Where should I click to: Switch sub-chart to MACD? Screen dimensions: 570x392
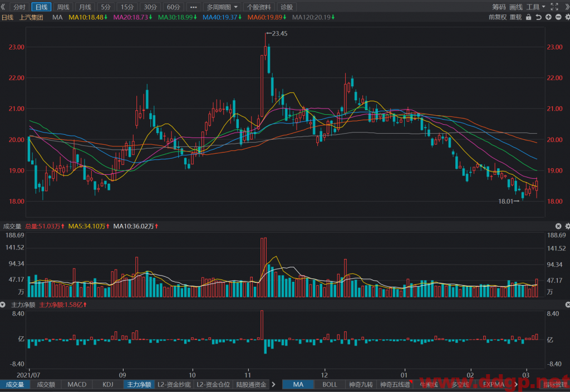pyautogui.click(x=77, y=384)
